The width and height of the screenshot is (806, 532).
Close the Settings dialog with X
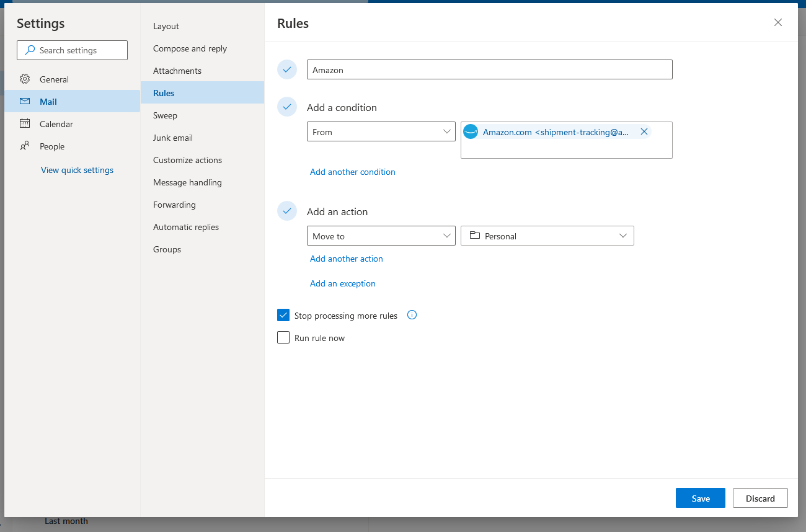coord(777,23)
